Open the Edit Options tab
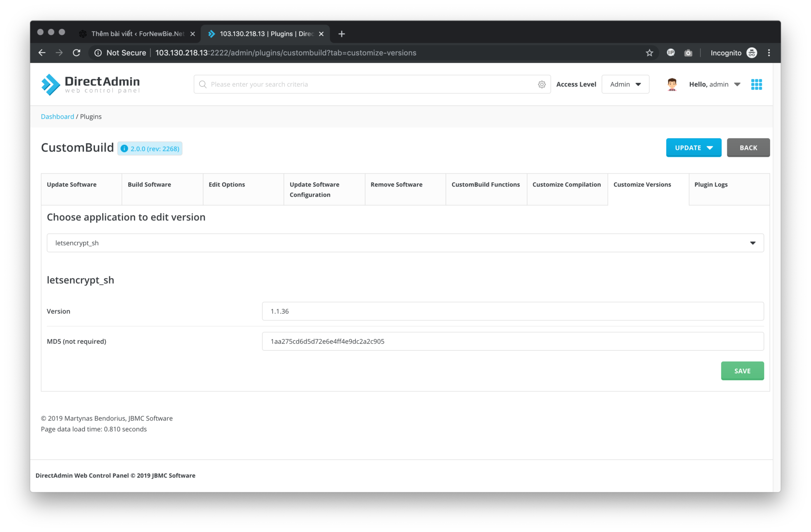 (x=243, y=189)
